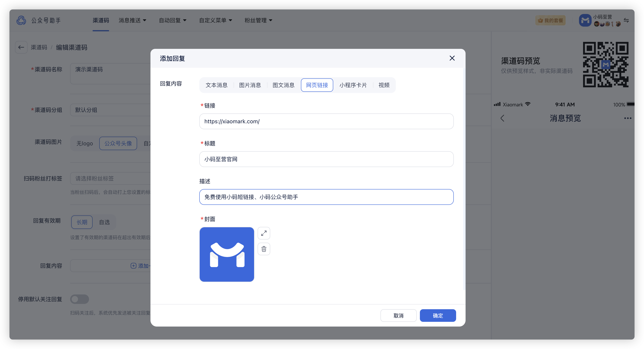Click the 添加 plus icon in 回复内容

click(x=134, y=265)
